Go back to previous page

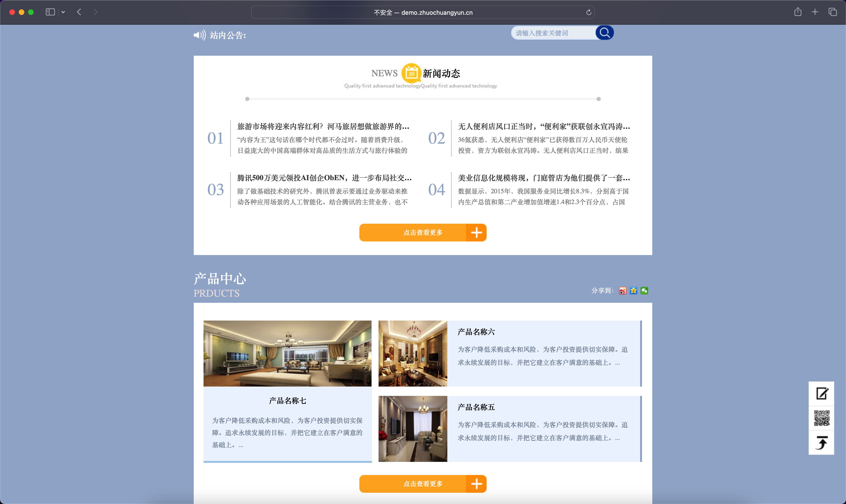(x=79, y=12)
